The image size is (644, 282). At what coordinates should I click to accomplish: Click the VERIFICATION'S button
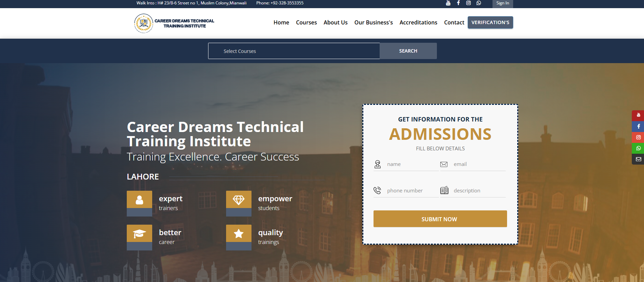[x=490, y=22]
